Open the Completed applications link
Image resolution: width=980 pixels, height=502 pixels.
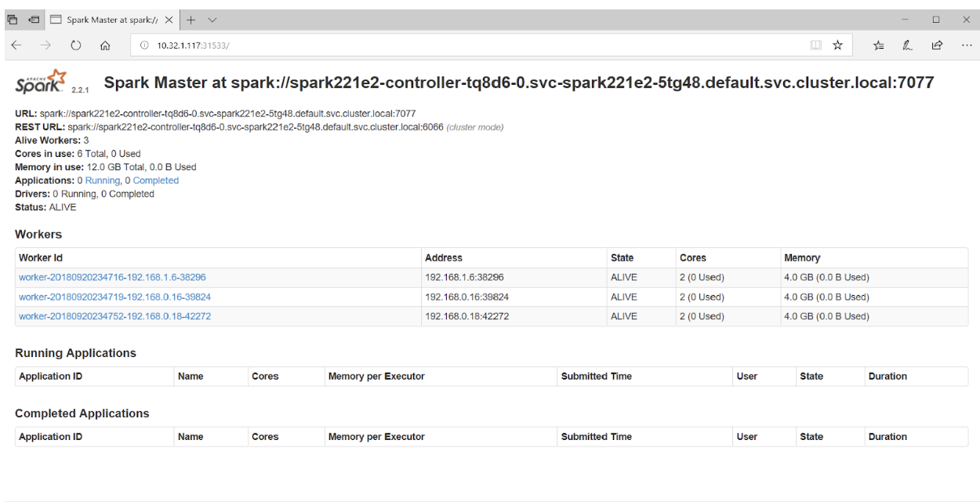click(x=155, y=180)
